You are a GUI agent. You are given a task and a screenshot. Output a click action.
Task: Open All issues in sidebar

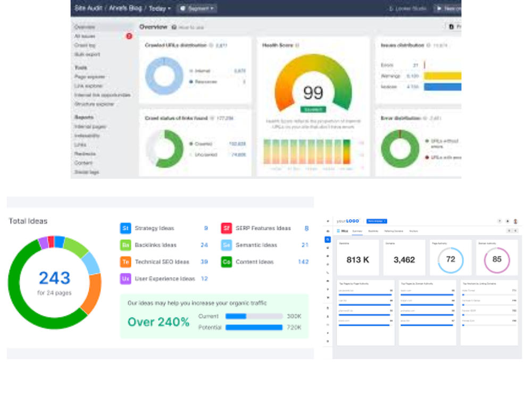click(85, 36)
